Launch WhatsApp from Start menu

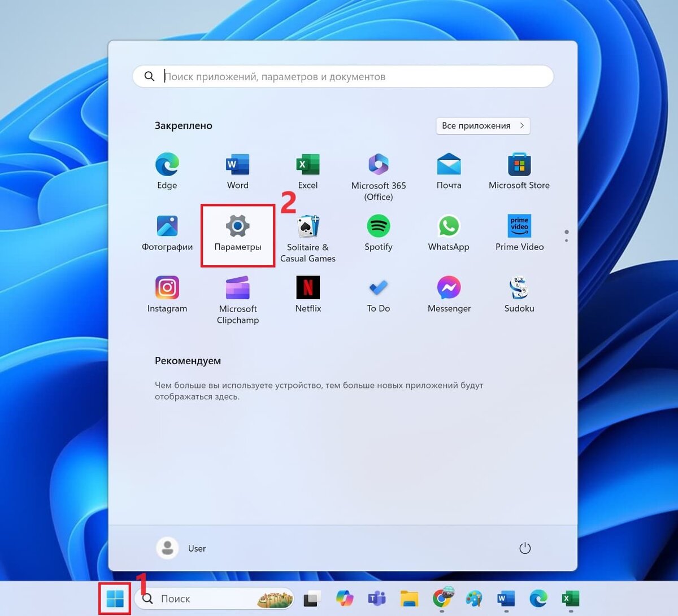pos(449,233)
